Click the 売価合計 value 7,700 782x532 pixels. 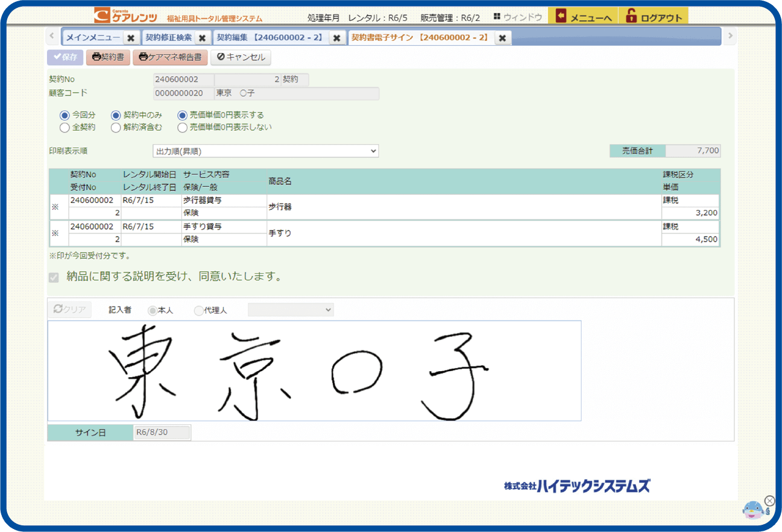point(693,151)
